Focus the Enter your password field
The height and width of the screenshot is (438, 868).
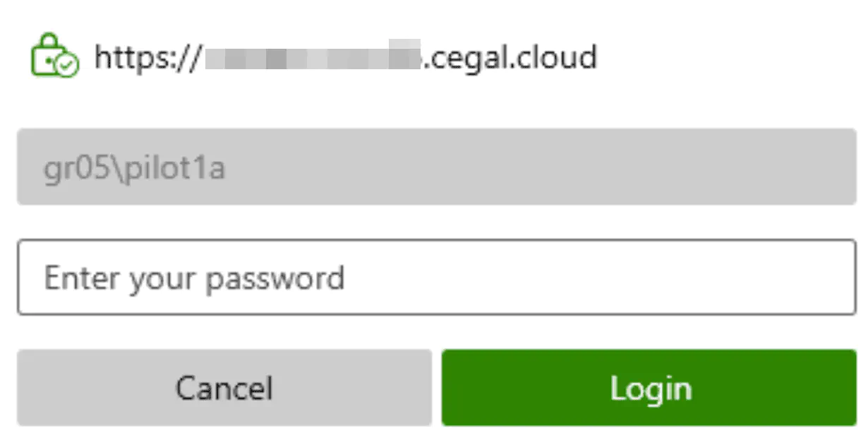click(x=436, y=278)
